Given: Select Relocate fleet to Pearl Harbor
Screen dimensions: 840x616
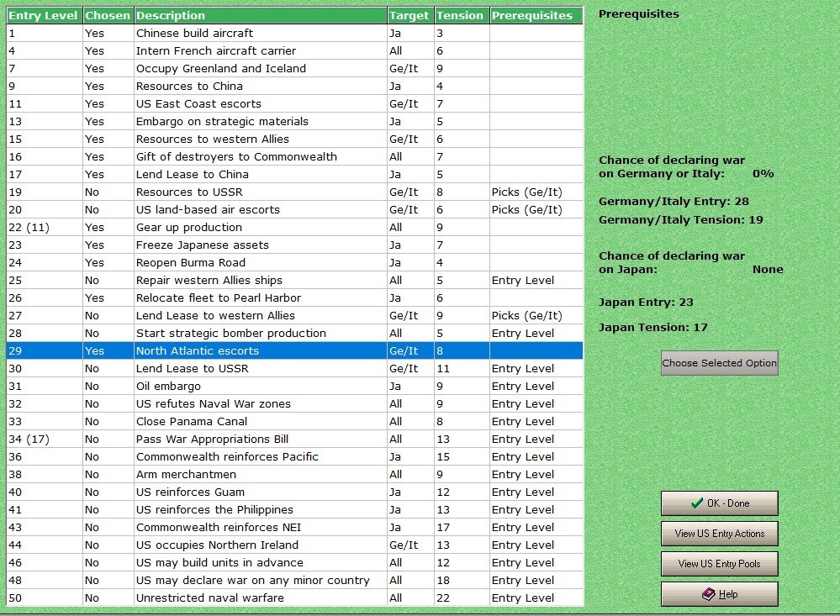Looking at the screenshot, I should coord(294,298).
